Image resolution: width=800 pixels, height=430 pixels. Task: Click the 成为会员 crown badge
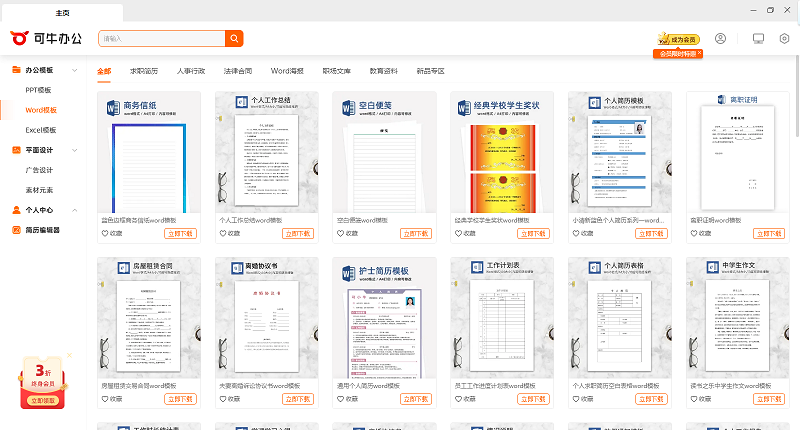coord(679,39)
